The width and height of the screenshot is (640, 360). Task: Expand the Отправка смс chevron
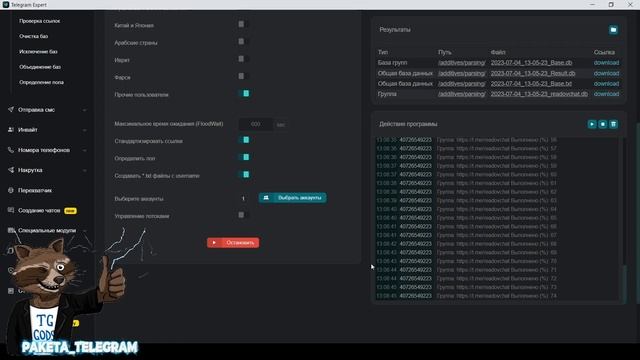[84, 110]
